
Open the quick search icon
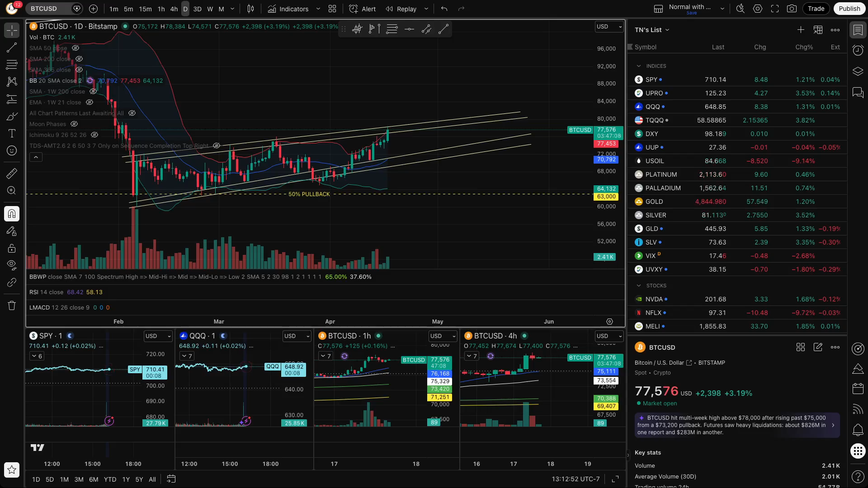point(740,9)
